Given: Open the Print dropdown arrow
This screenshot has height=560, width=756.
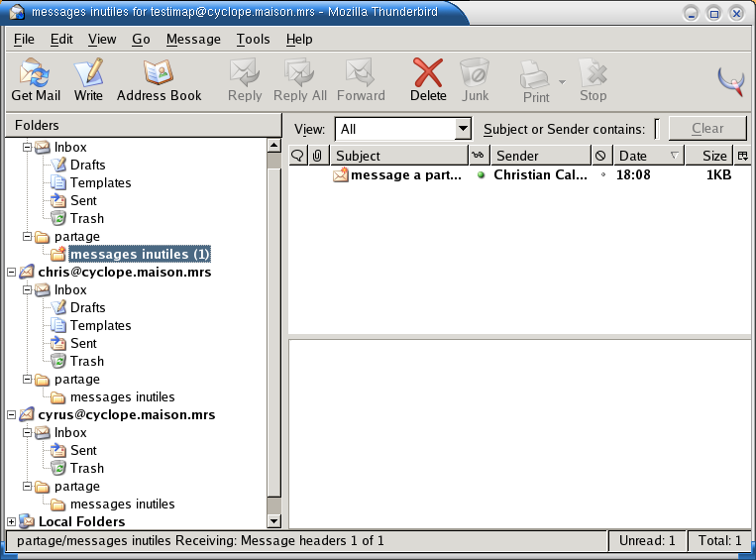Looking at the screenshot, I should (x=562, y=82).
